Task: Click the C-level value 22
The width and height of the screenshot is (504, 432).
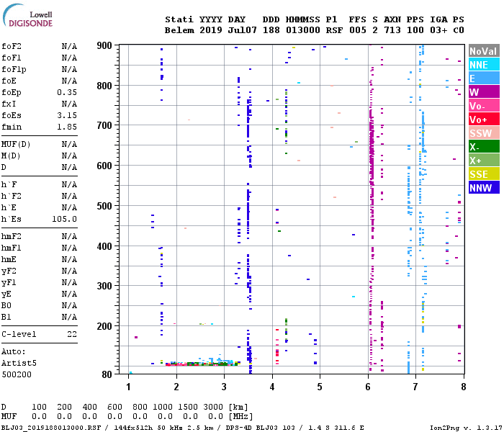Action: [x=72, y=334]
